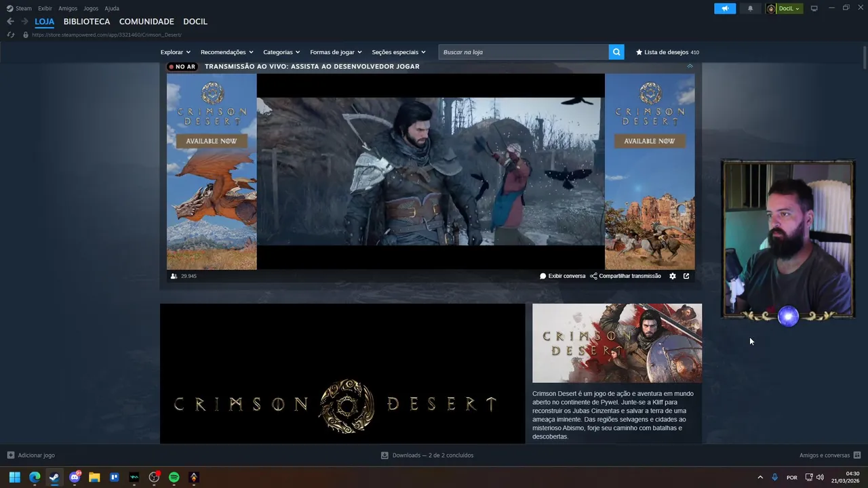The height and width of the screenshot is (488, 868).
Task: Click the live broadcast video player
Action: point(431,171)
